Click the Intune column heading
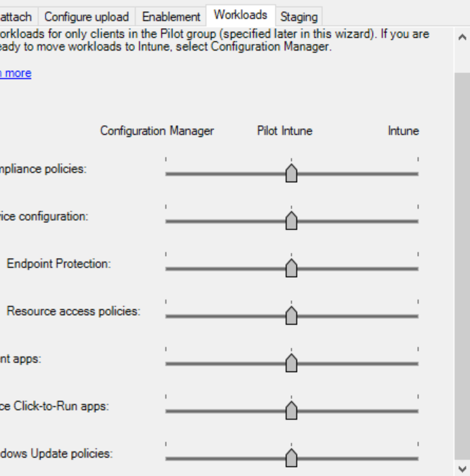 tap(403, 131)
